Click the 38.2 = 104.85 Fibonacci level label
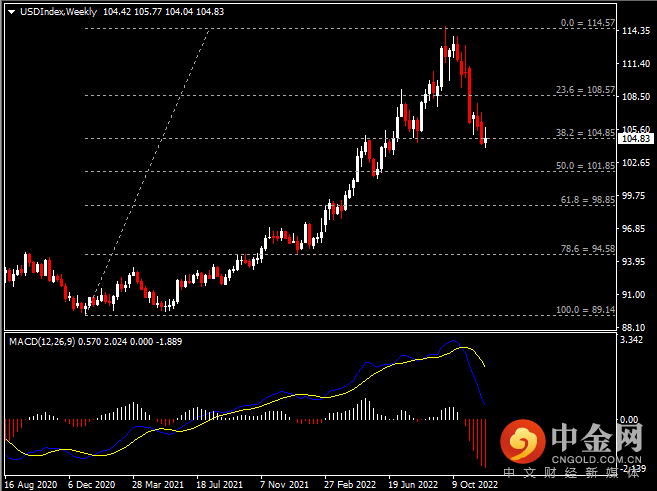This screenshot has height=491, width=657. (585, 132)
